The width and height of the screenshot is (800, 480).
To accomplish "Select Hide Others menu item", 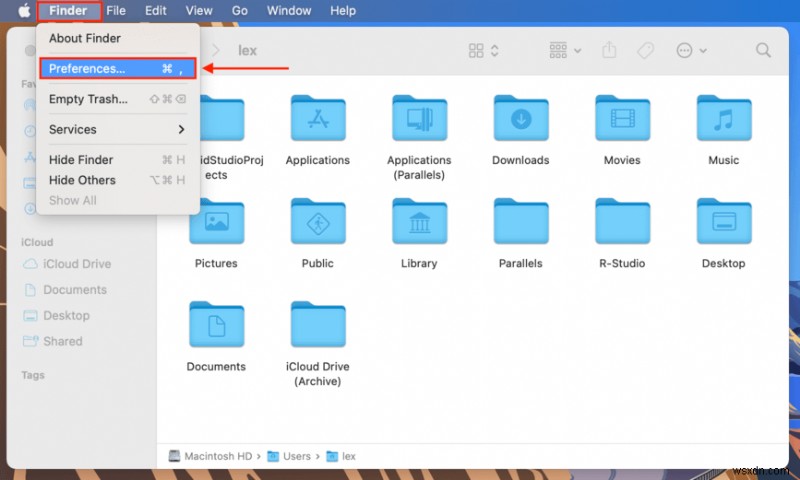I will [118, 180].
